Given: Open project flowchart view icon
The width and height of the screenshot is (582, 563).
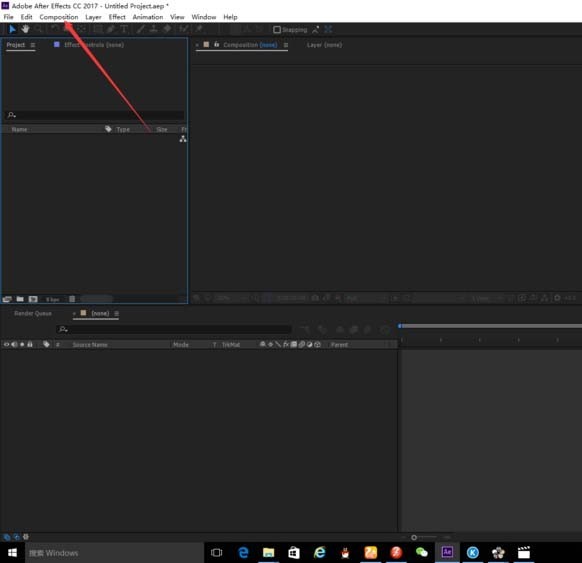Looking at the screenshot, I should pos(183,139).
